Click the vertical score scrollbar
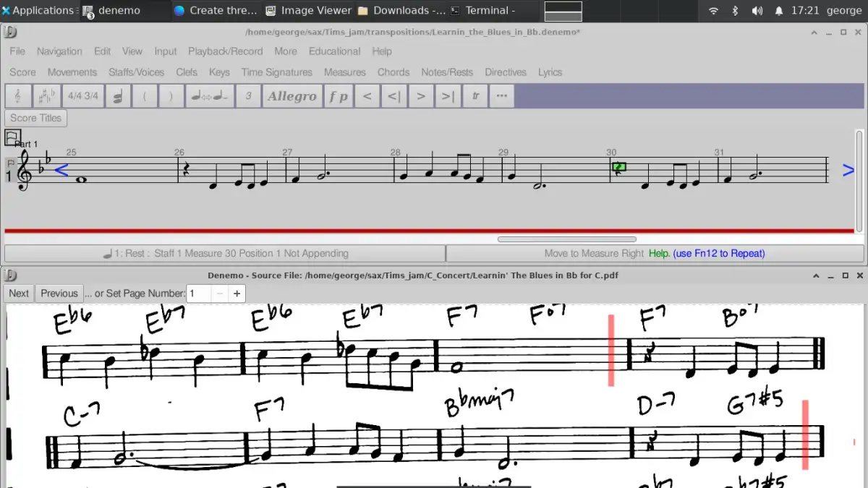Image resolution: width=868 pixels, height=488 pixels. (x=859, y=181)
